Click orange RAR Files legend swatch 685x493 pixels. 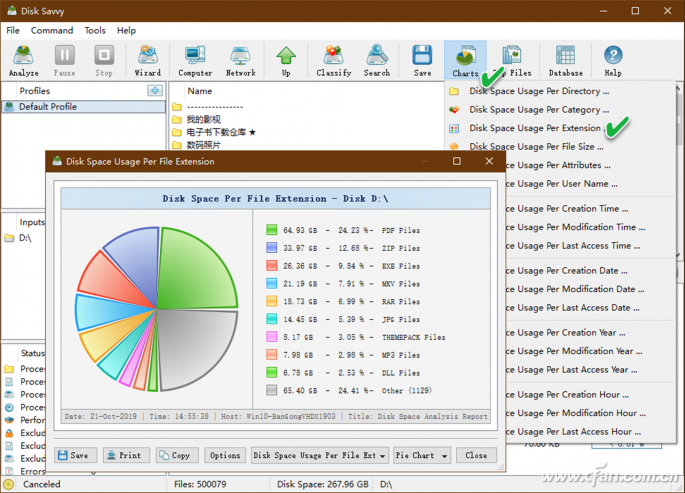pyautogui.click(x=272, y=301)
